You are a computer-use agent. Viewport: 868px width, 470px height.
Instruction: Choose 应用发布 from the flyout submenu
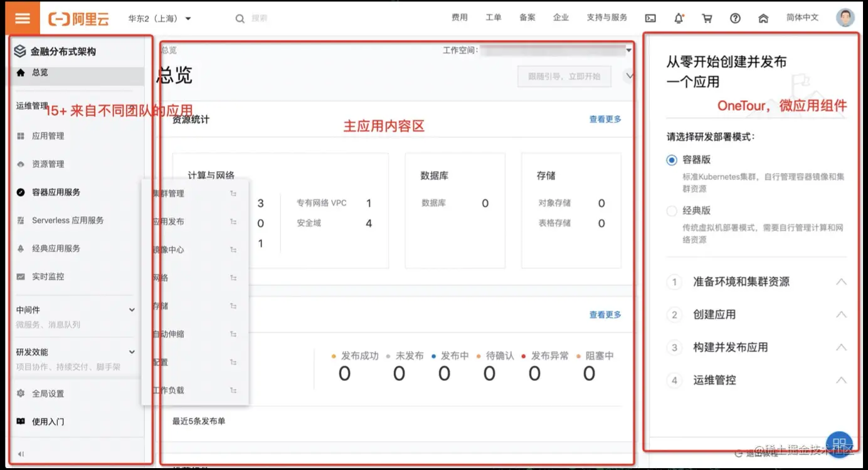(168, 222)
